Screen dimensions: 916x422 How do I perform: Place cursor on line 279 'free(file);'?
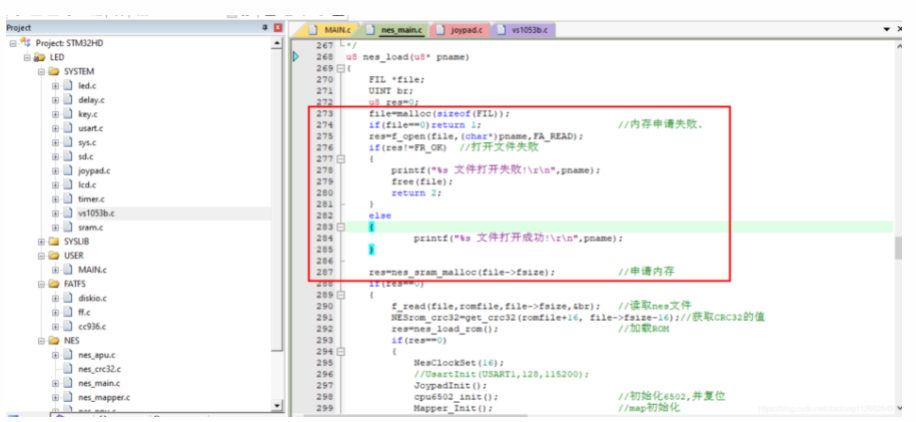point(422,181)
